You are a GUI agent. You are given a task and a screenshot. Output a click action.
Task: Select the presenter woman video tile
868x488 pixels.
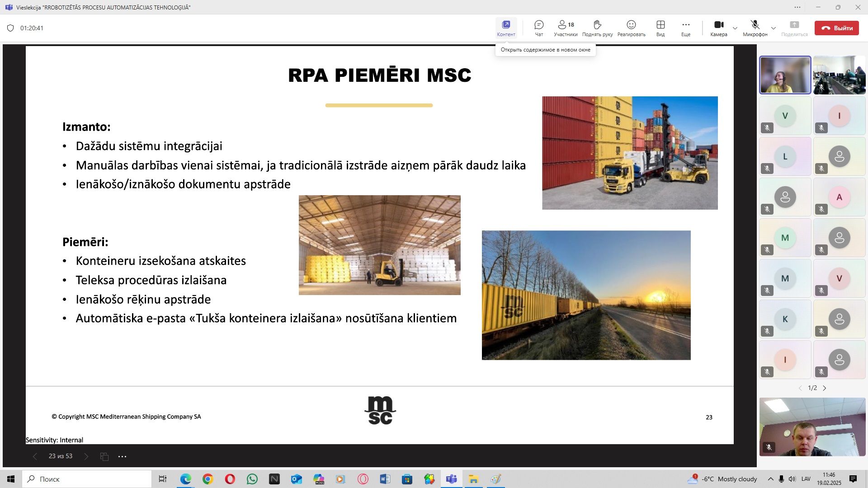click(x=785, y=75)
